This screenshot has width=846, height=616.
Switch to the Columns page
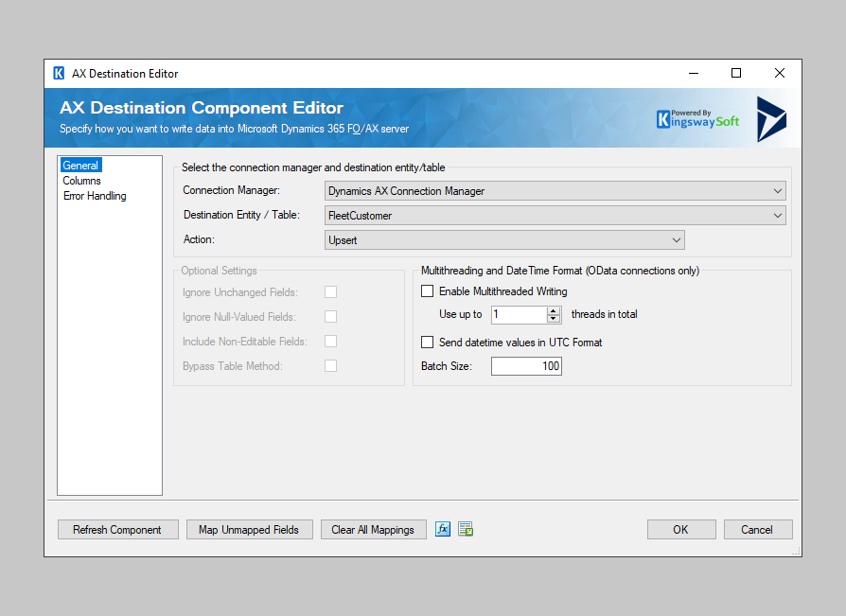coord(81,180)
